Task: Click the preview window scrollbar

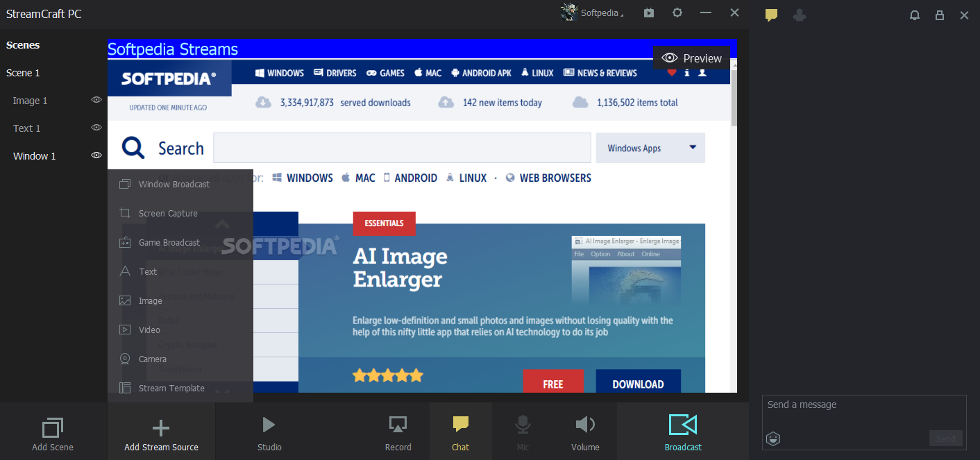Action: click(734, 97)
